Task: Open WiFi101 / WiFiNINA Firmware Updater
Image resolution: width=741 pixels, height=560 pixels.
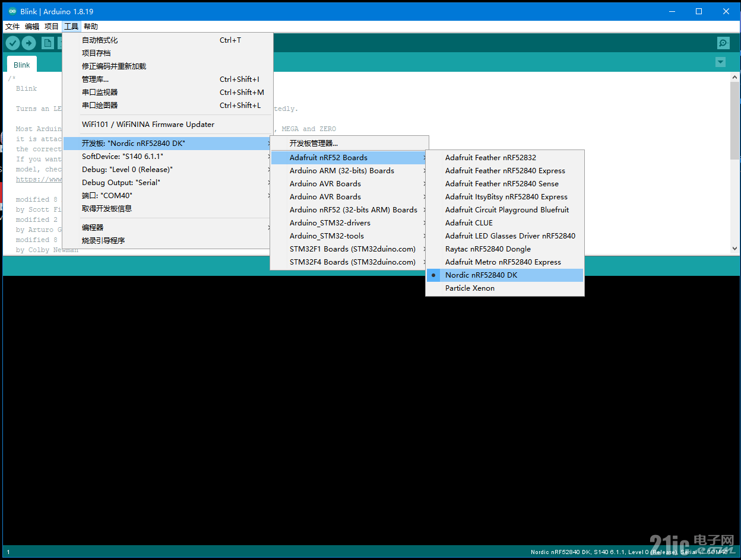Action: (x=168, y=125)
